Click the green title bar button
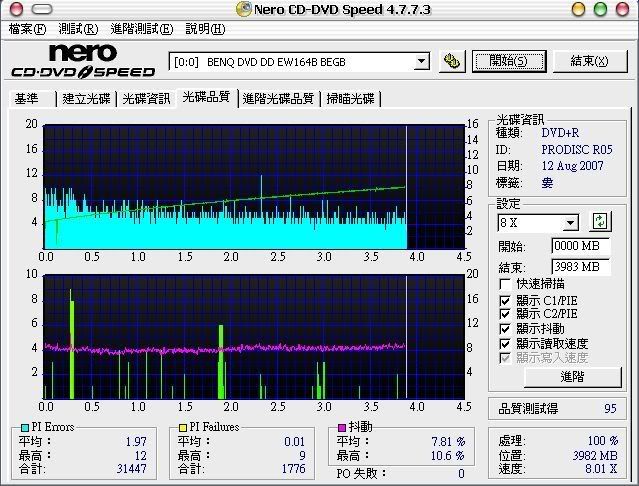639x486 pixels. [600, 9]
